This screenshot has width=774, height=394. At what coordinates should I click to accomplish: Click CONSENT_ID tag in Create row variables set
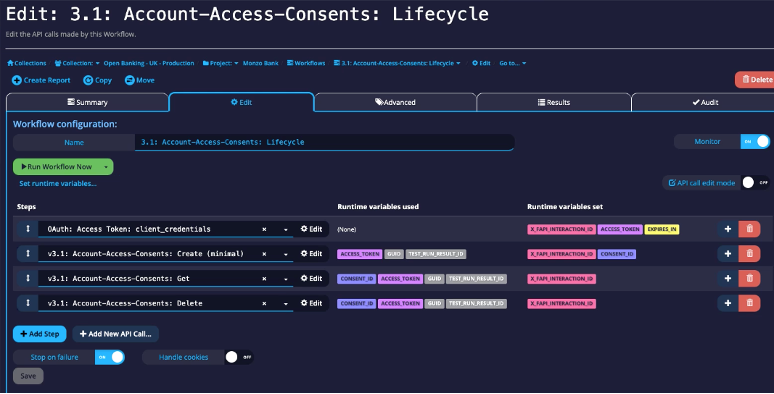click(x=617, y=254)
